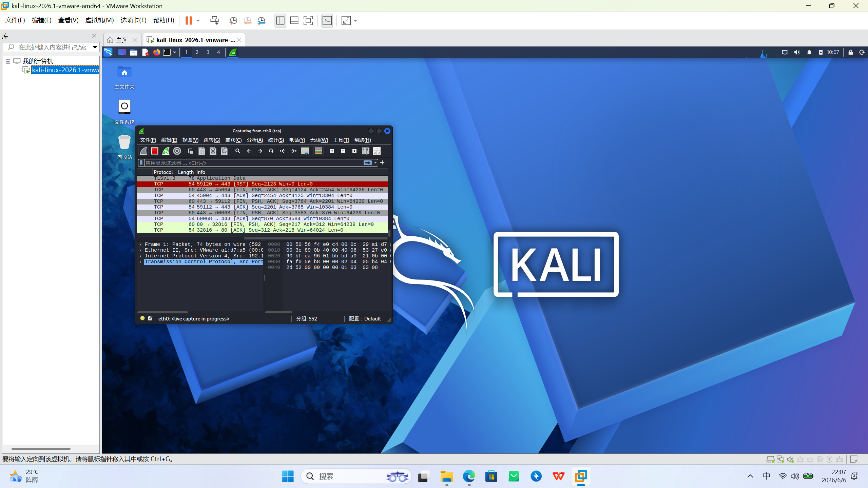Open the Kali terminal dropdown arrow
The image size is (868, 488).
point(175,52)
